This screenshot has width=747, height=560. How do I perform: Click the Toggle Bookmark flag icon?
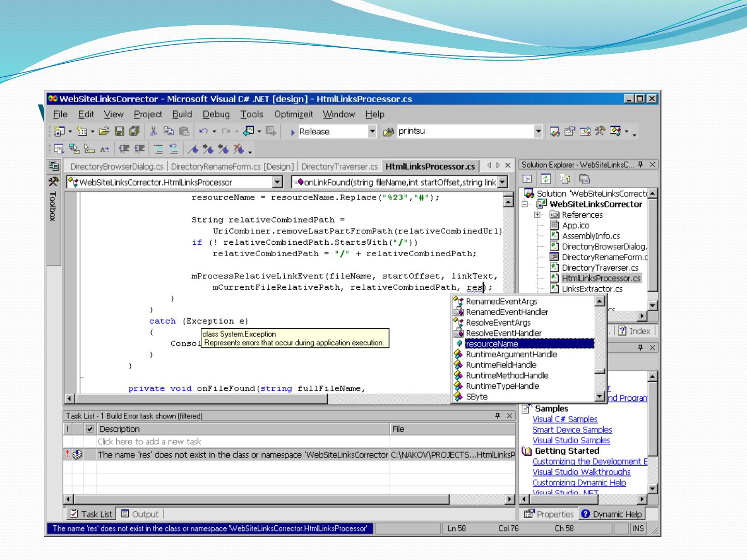(193, 150)
